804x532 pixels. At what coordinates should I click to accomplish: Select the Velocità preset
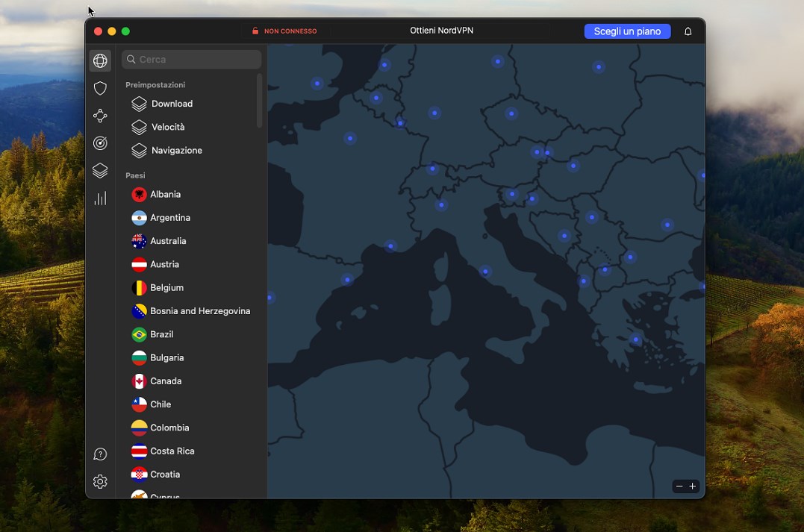pos(168,127)
